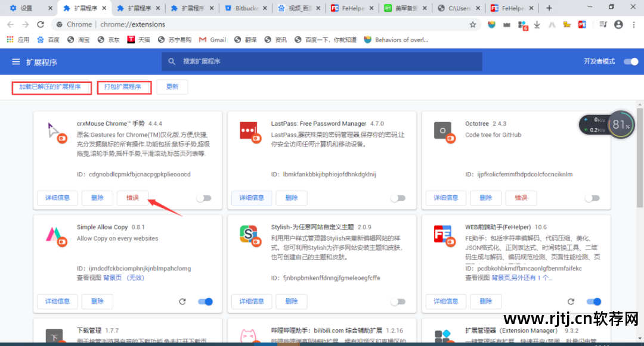Click the Gmail bookmark

click(x=212, y=40)
